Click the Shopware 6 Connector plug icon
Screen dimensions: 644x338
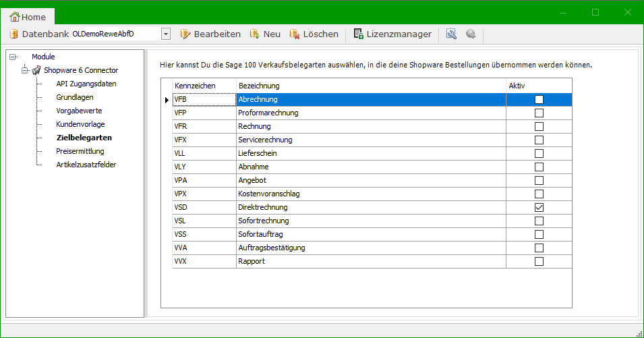[x=36, y=70]
